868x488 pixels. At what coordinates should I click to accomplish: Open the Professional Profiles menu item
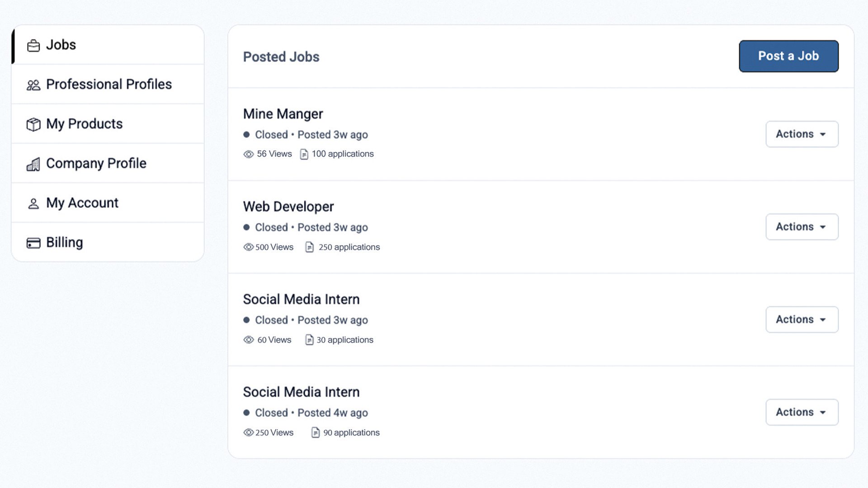tap(108, 84)
